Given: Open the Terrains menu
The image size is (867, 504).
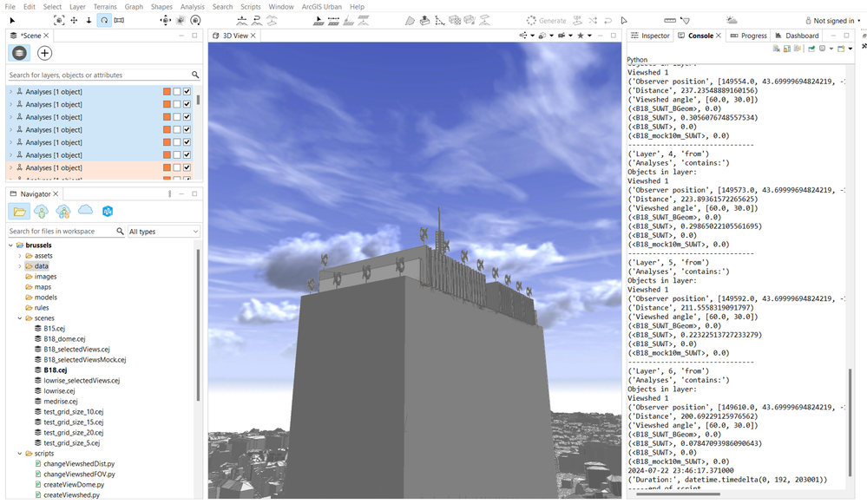Looking at the screenshot, I should pos(105,6).
